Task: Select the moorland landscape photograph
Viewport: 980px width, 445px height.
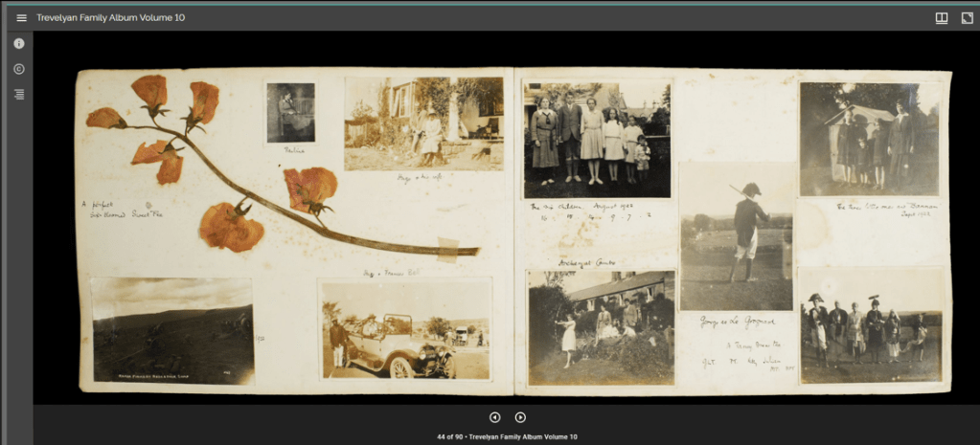Action: tap(173, 331)
